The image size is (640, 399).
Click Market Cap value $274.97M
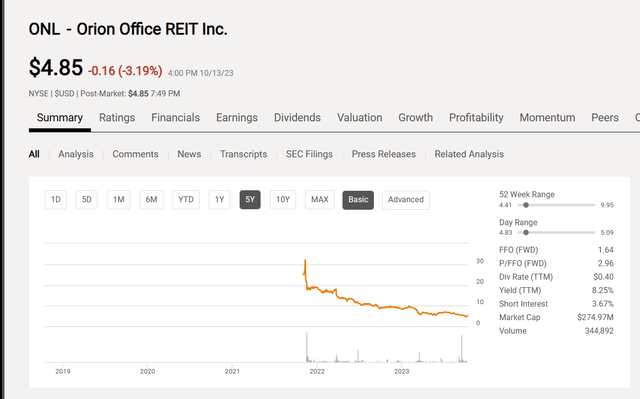click(595, 317)
